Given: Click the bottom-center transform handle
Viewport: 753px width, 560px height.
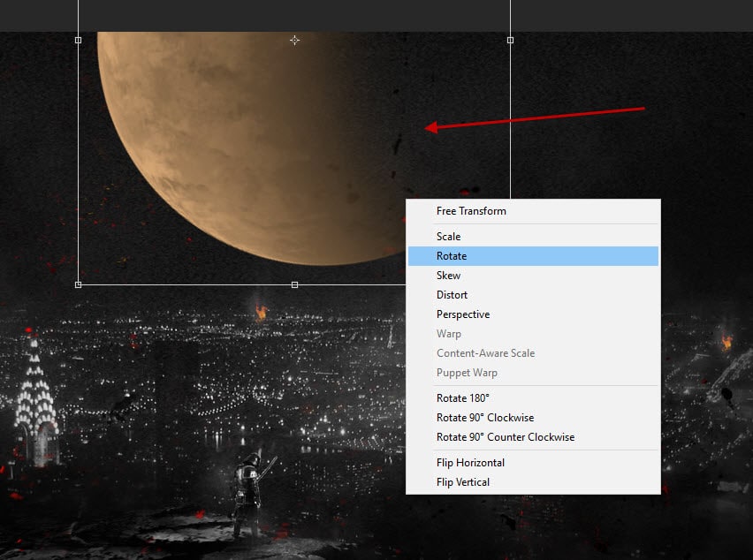Looking at the screenshot, I should [x=294, y=284].
